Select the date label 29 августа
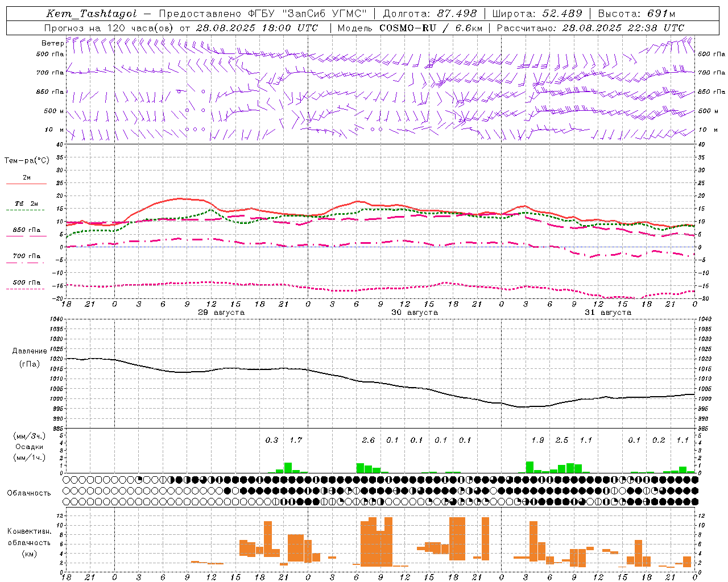Screen dimensions: 728x582 (x=221, y=313)
